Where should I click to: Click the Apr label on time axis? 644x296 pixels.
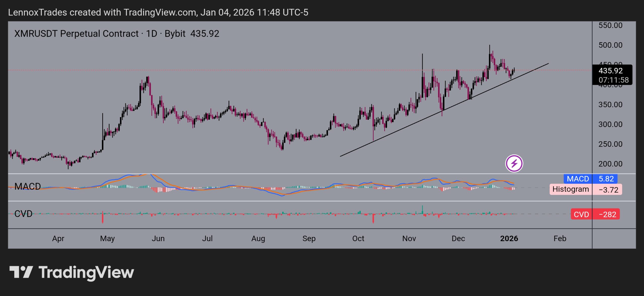(58, 239)
